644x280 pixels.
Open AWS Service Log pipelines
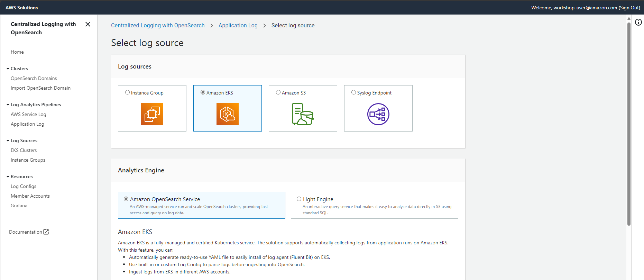coord(28,114)
